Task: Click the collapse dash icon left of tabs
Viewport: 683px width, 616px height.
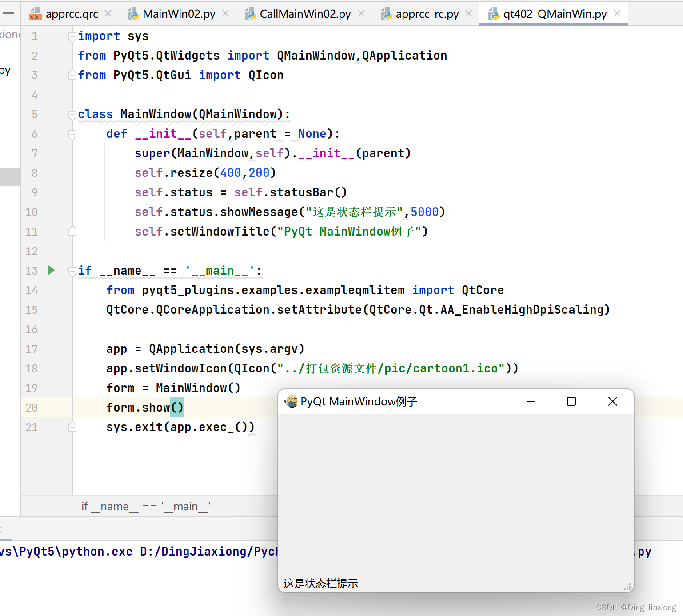Action: click(8, 14)
